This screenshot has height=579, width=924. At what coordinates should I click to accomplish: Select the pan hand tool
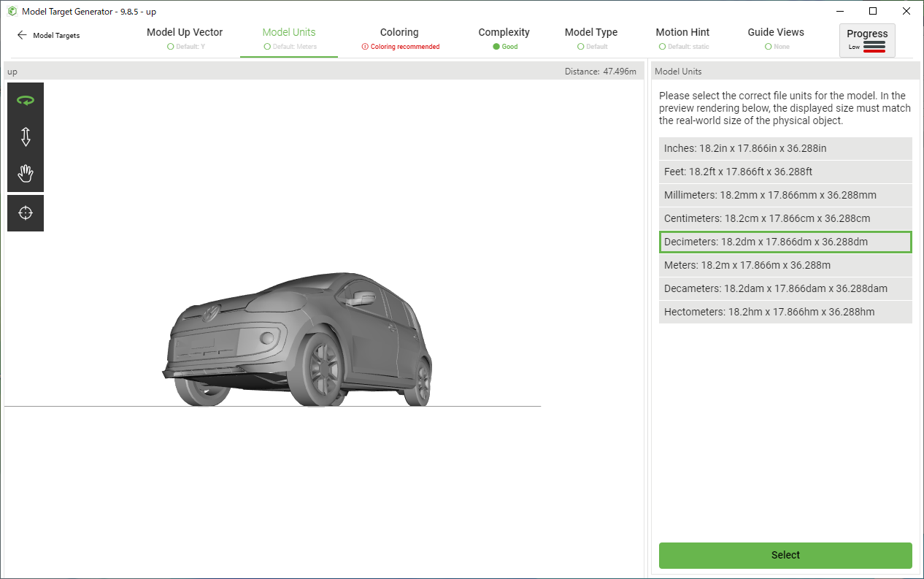click(x=26, y=174)
